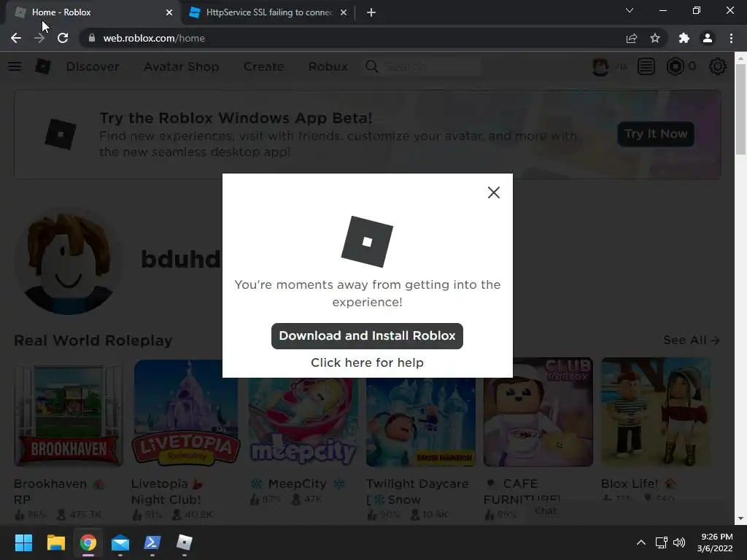This screenshot has height=560, width=747.
Task: Open Roblox Studio icon in taskbar
Action: pos(185,542)
